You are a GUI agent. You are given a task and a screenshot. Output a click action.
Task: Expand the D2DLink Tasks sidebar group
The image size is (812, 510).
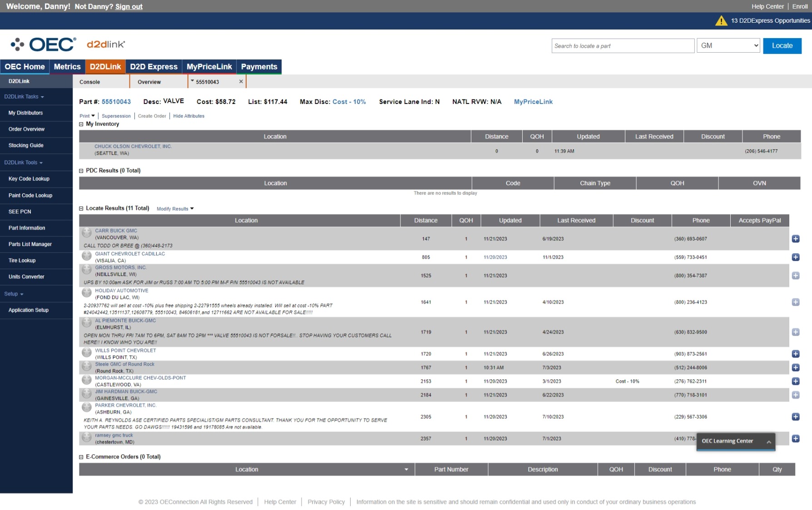point(24,97)
